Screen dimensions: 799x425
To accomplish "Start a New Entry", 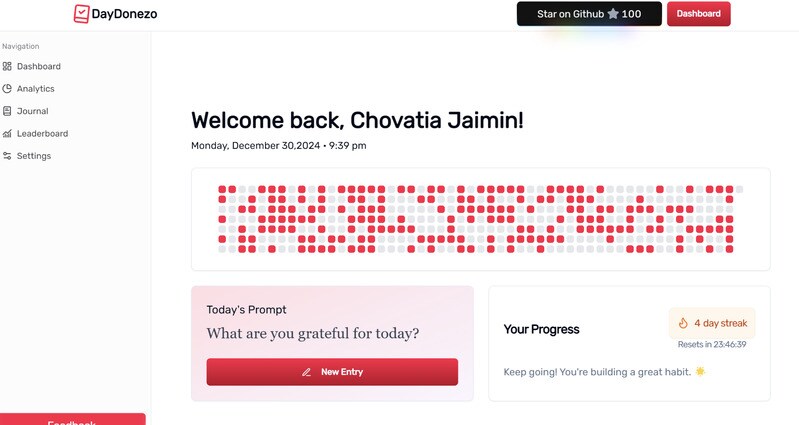I will pyautogui.click(x=332, y=372).
